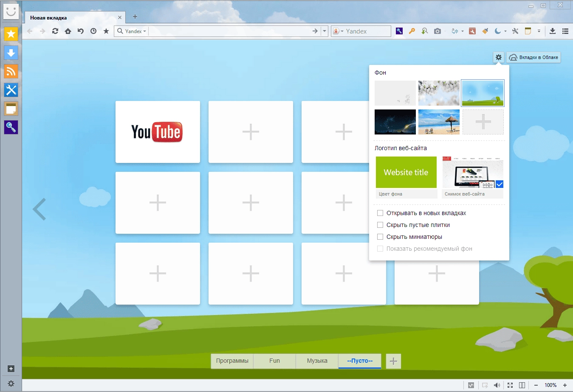The width and height of the screenshot is (573, 392).
Task: Toggle the 'Снимок веб-сайта' checkmark option
Action: pyautogui.click(x=500, y=184)
